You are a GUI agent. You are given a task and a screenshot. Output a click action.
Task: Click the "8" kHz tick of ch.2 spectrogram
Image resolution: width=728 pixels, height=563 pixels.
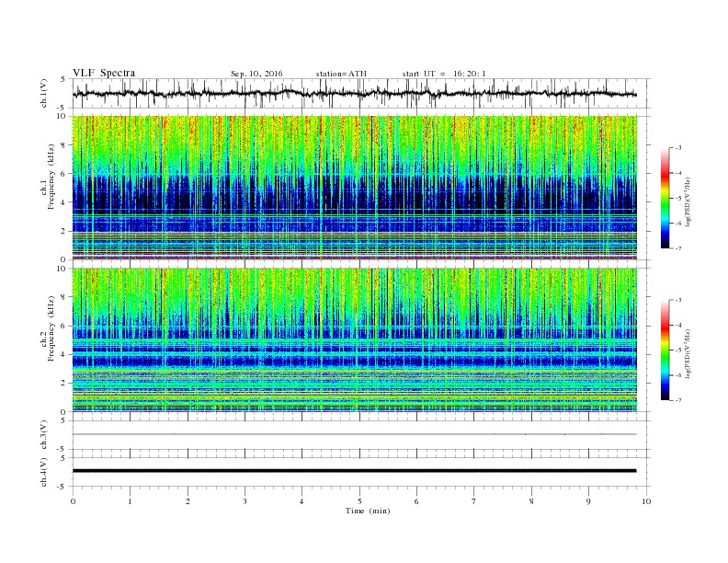tap(64, 297)
